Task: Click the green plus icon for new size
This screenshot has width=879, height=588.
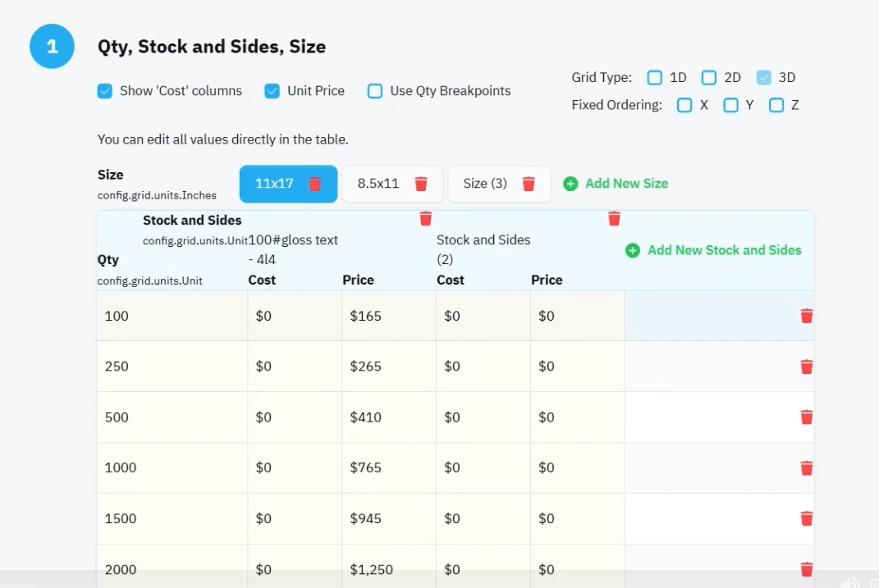Action: coord(570,184)
